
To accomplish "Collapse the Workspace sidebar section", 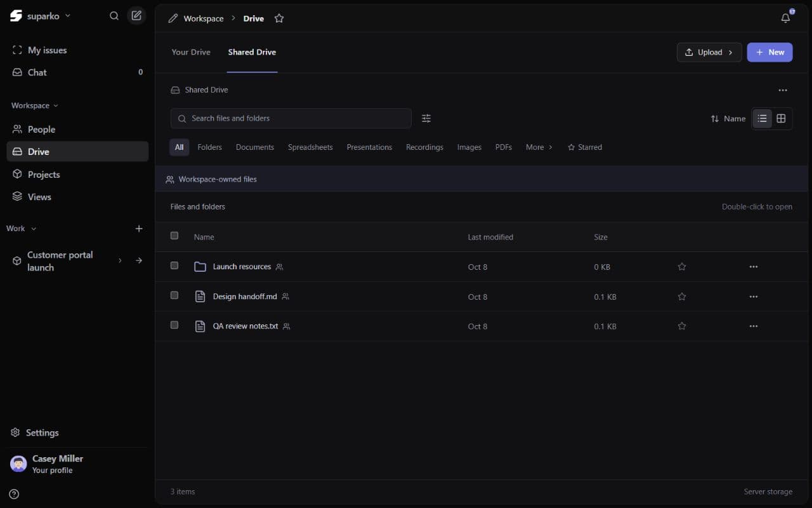I will [x=35, y=105].
